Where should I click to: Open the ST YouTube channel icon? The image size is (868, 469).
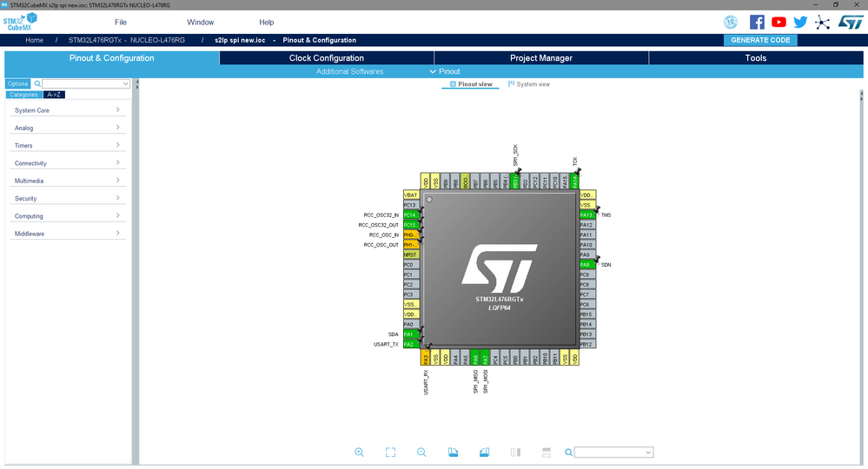point(779,22)
